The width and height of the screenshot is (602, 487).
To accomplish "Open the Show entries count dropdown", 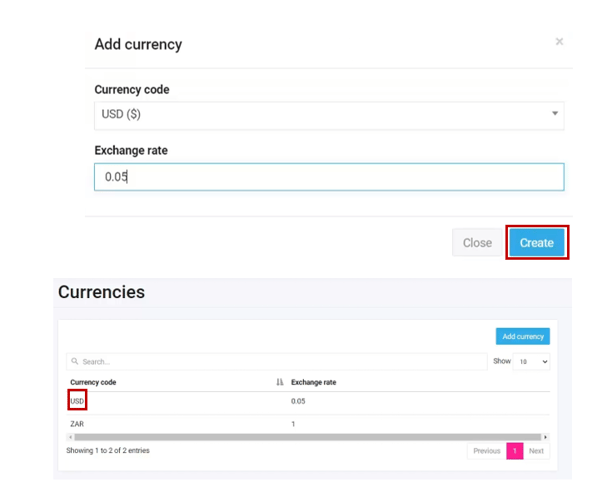I will point(531,362).
